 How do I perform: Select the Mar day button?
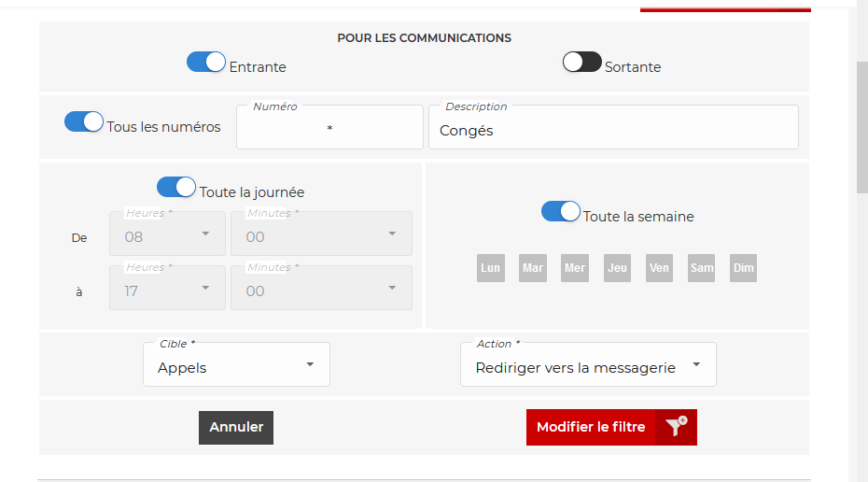(533, 268)
